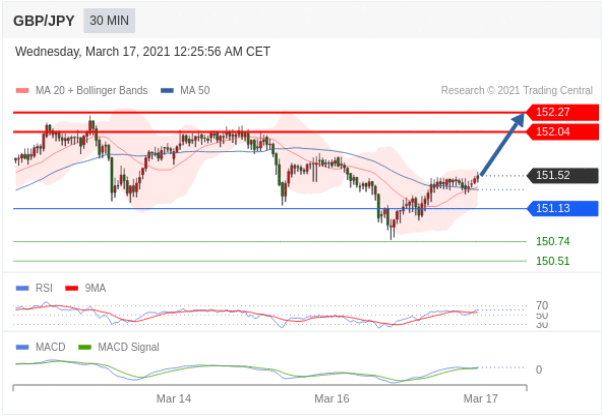Click the 'RSI' legend label
This screenshot has height=416, width=602.
click(44, 288)
